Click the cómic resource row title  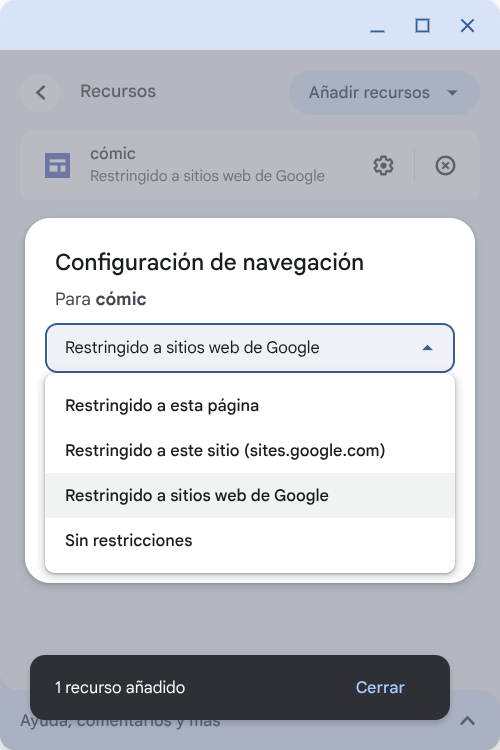[x=113, y=154]
